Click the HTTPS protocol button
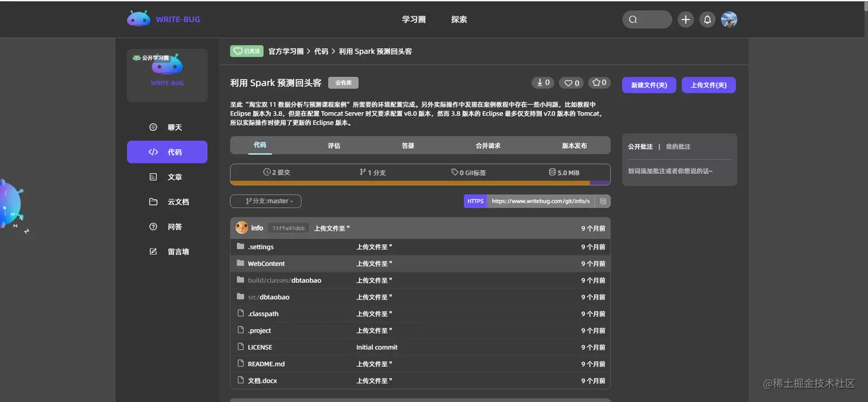The image size is (868, 402). pyautogui.click(x=475, y=201)
